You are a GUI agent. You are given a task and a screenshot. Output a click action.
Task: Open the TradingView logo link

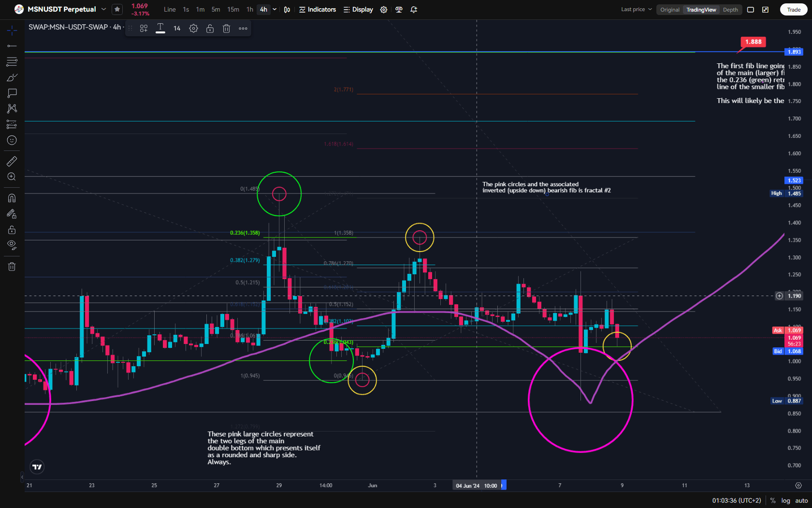coord(37,467)
